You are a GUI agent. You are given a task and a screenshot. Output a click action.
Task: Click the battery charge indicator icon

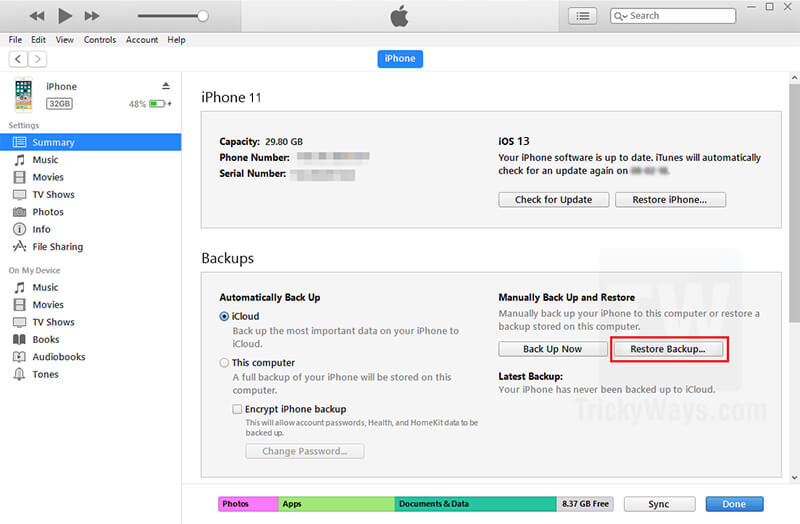point(158,104)
